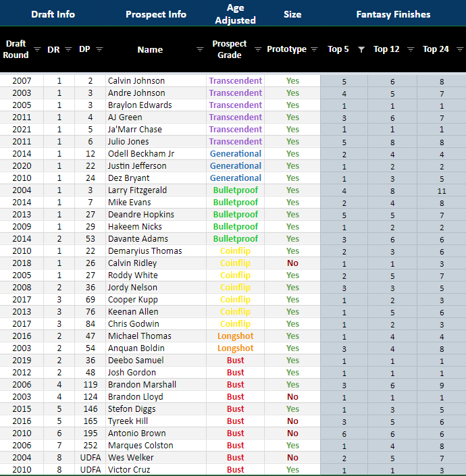Click the Ja'Marr Chase name cell
Screen dimensions: 466x476
click(x=156, y=130)
